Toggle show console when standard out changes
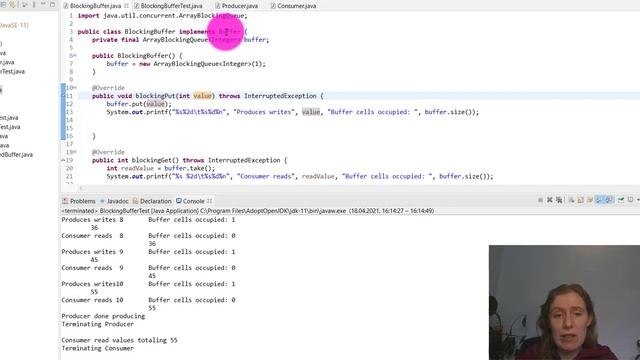The height and width of the screenshot is (360, 640). [x=599, y=200]
